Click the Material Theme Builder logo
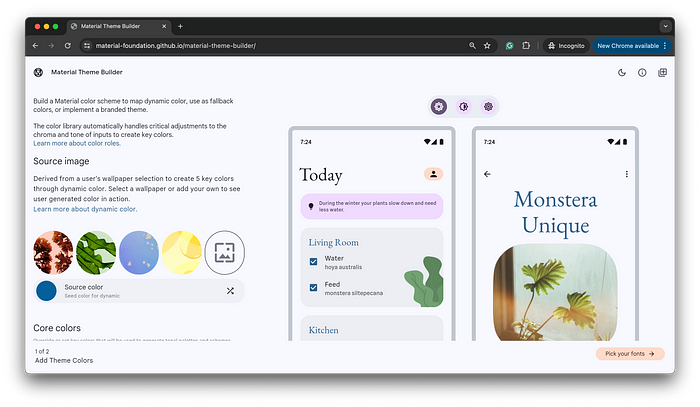The height and width of the screenshot is (407, 700). pyautogui.click(x=38, y=72)
